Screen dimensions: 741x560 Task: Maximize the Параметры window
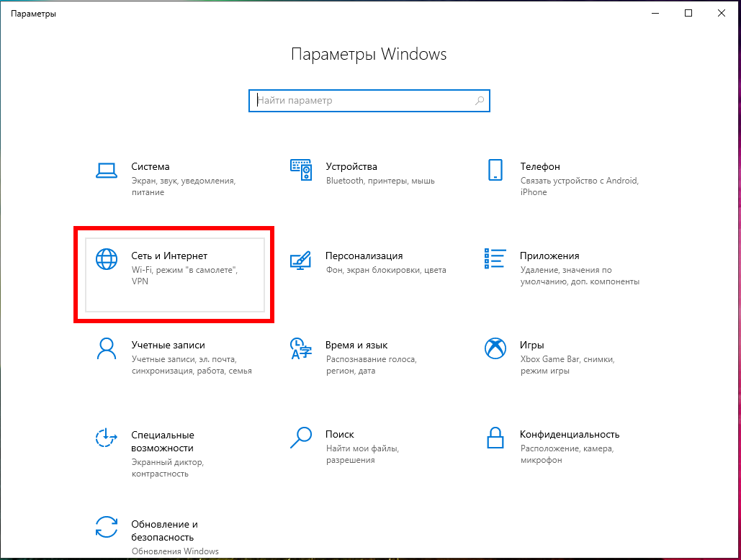688,13
